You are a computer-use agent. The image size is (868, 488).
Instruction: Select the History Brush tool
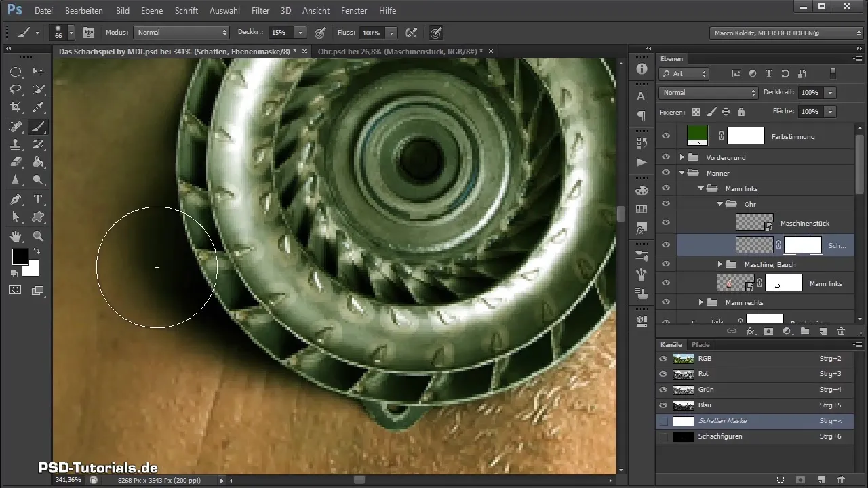click(x=39, y=144)
